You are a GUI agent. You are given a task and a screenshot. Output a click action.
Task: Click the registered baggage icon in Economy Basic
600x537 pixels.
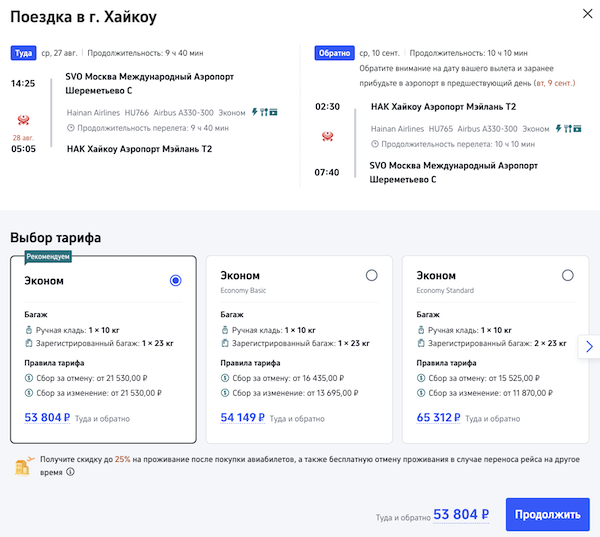coord(225,344)
